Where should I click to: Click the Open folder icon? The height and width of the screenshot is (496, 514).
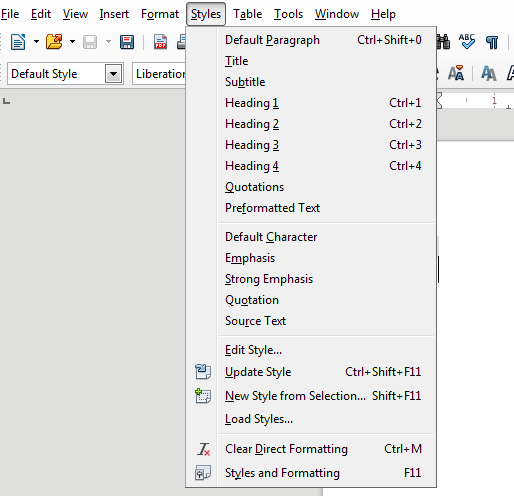coord(54,42)
